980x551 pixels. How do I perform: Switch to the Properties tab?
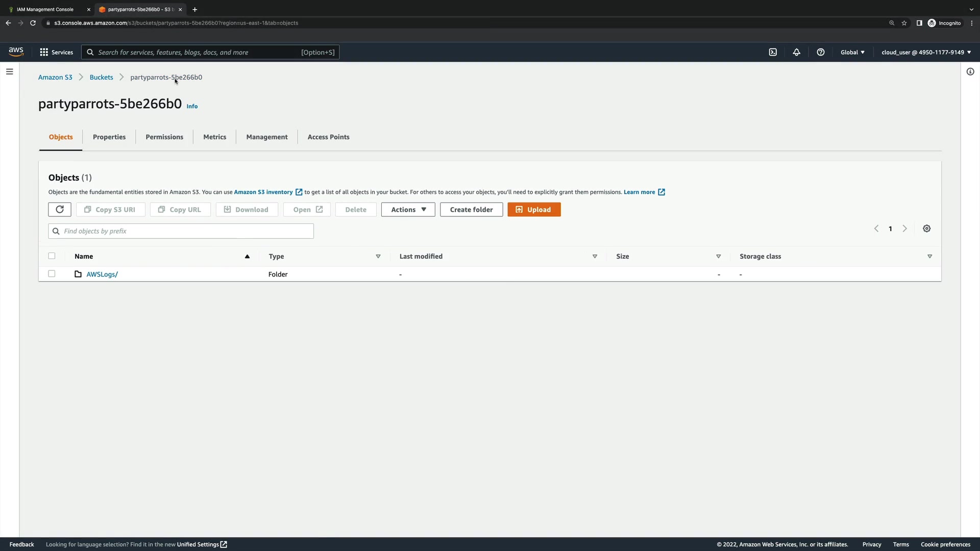click(x=109, y=137)
